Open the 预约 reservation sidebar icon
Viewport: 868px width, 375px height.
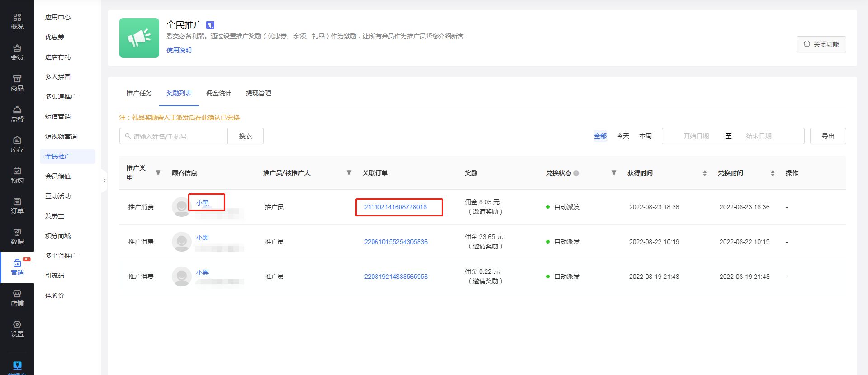click(x=17, y=175)
